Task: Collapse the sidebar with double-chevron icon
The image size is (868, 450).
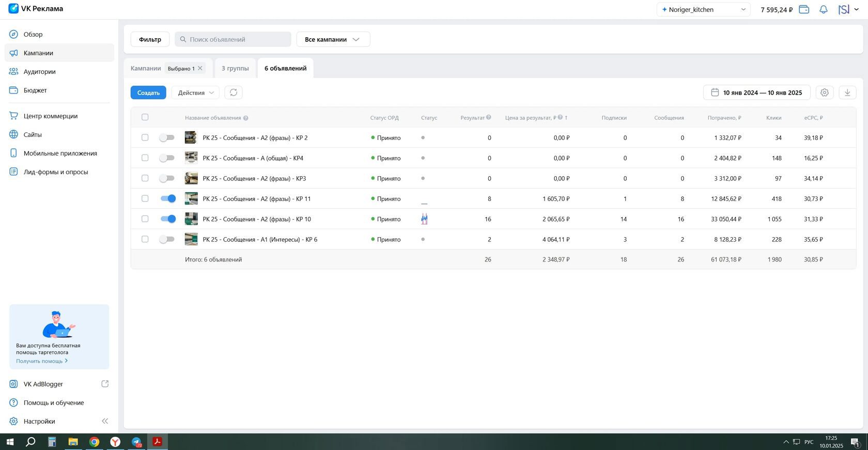Action: [105, 421]
